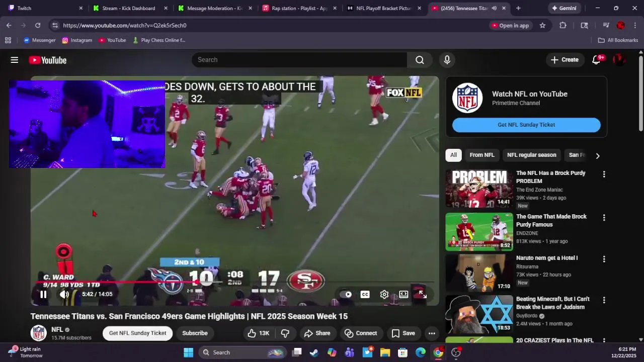Viewport: 644px width, 362px height.
Task: Toggle autoplay switch in player
Action: (346, 295)
